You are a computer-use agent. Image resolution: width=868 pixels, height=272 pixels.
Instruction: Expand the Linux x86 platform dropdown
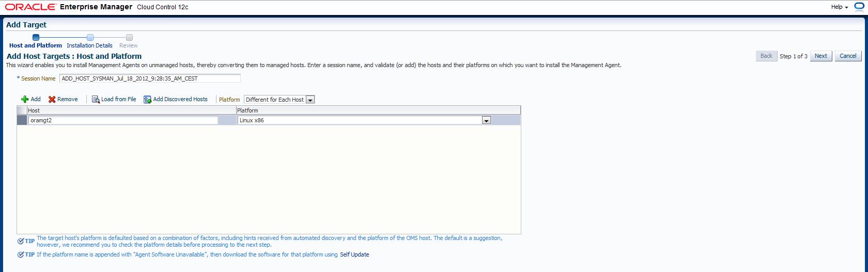(486, 120)
